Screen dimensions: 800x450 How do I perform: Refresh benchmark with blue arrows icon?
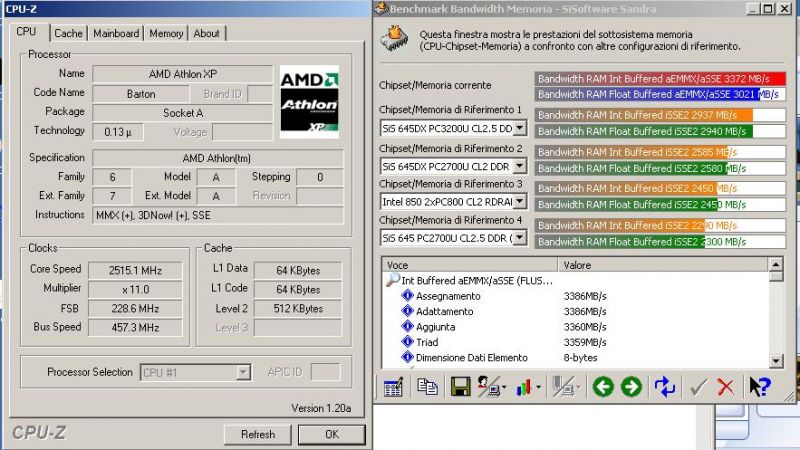pyautogui.click(x=665, y=387)
